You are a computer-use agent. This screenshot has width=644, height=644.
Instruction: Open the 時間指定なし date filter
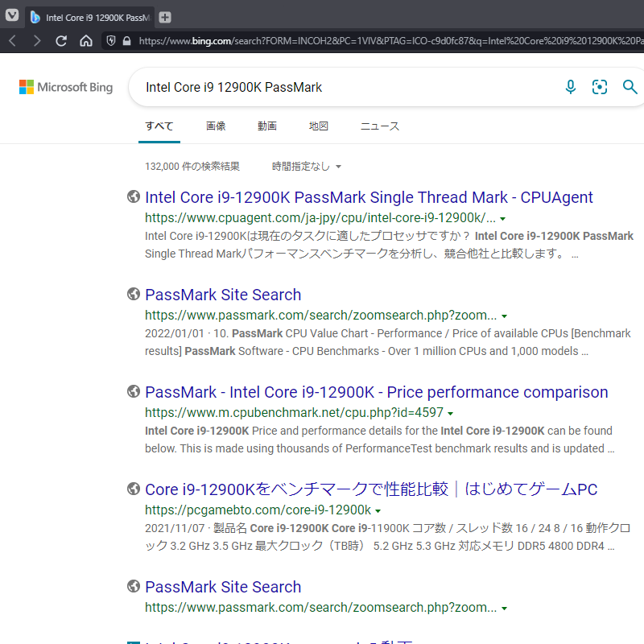(307, 167)
